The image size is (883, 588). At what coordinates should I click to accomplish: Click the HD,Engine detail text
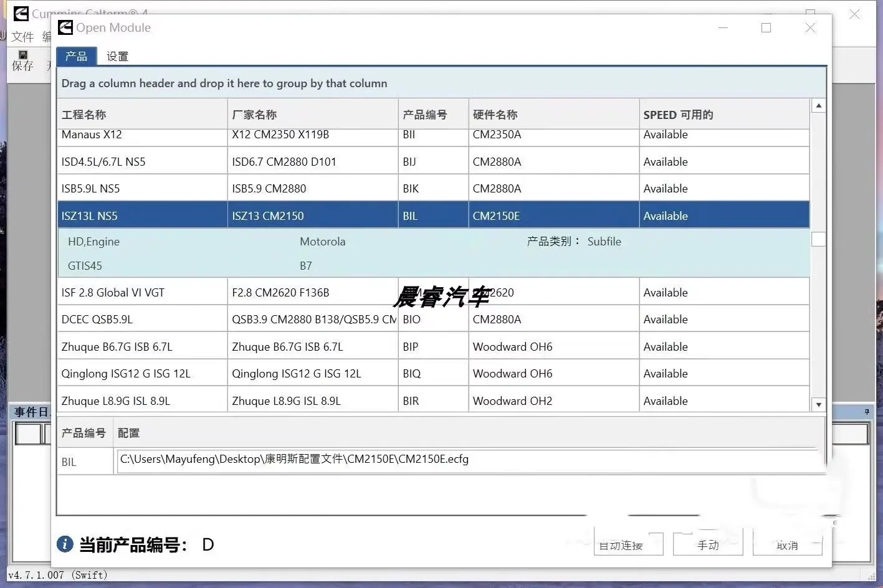[93, 242]
